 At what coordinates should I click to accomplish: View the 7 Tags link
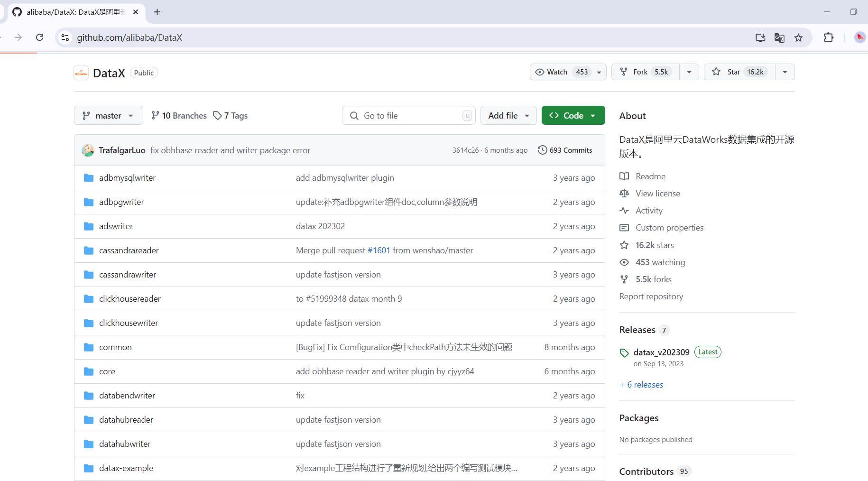[231, 116]
